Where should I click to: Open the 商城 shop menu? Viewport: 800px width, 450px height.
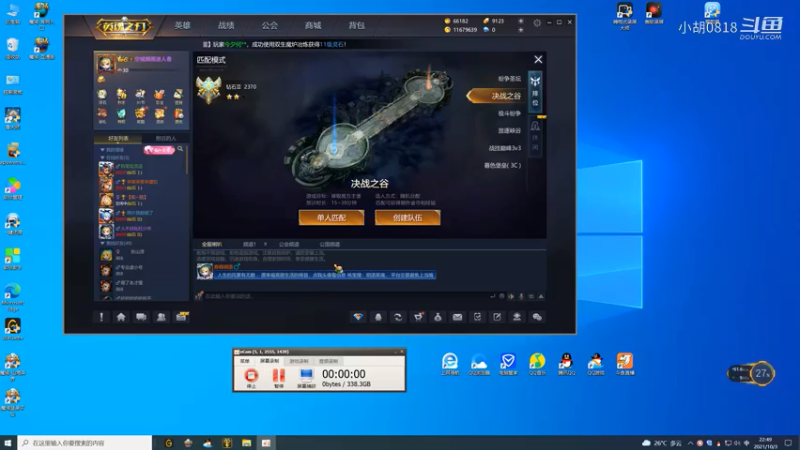coord(313,25)
